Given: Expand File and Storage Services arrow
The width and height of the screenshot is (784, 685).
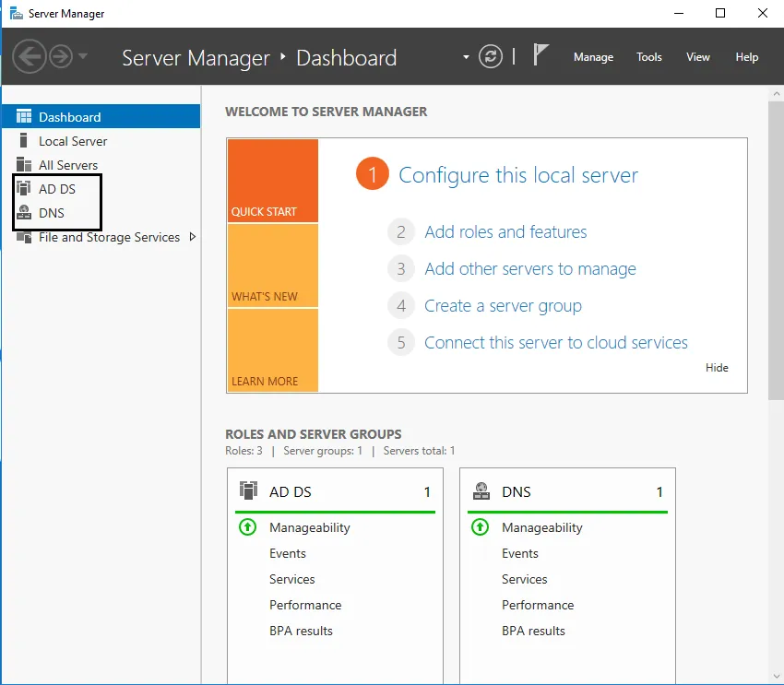Looking at the screenshot, I should [x=193, y=237].
